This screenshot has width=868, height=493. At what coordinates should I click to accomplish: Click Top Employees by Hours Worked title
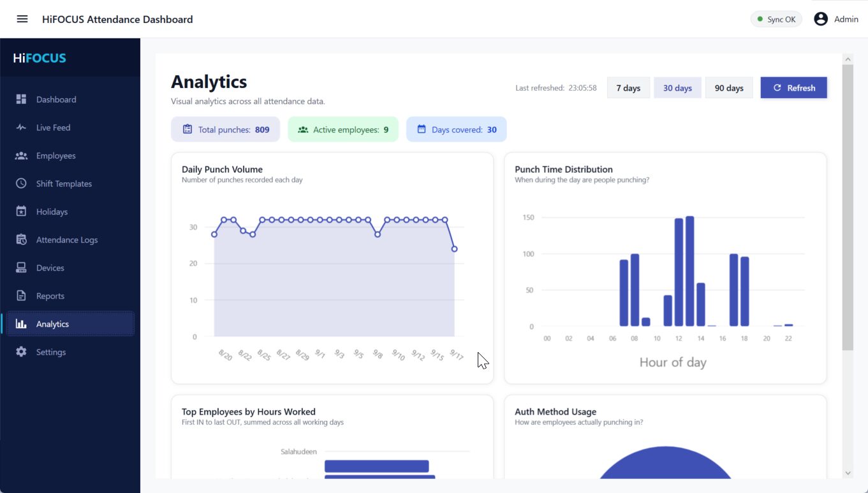[249, 411]
